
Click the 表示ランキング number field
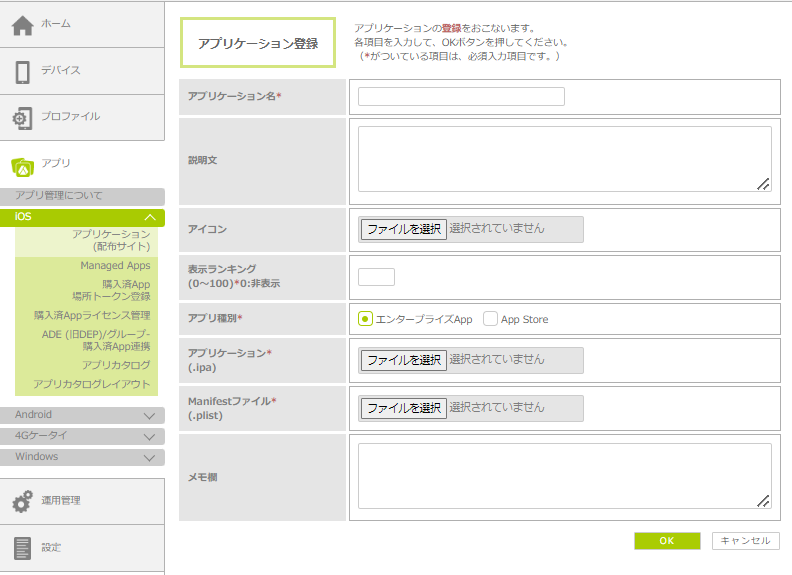(x=376, y=277)
